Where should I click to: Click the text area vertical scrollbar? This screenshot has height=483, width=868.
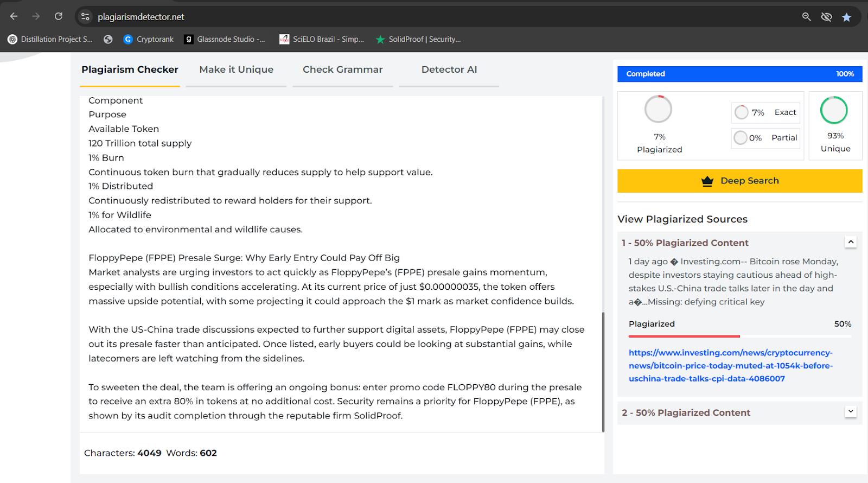point(603,372)
